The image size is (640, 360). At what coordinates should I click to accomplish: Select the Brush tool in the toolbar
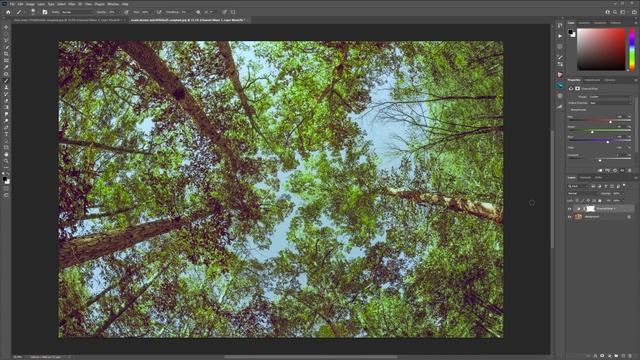coord(6,81)
